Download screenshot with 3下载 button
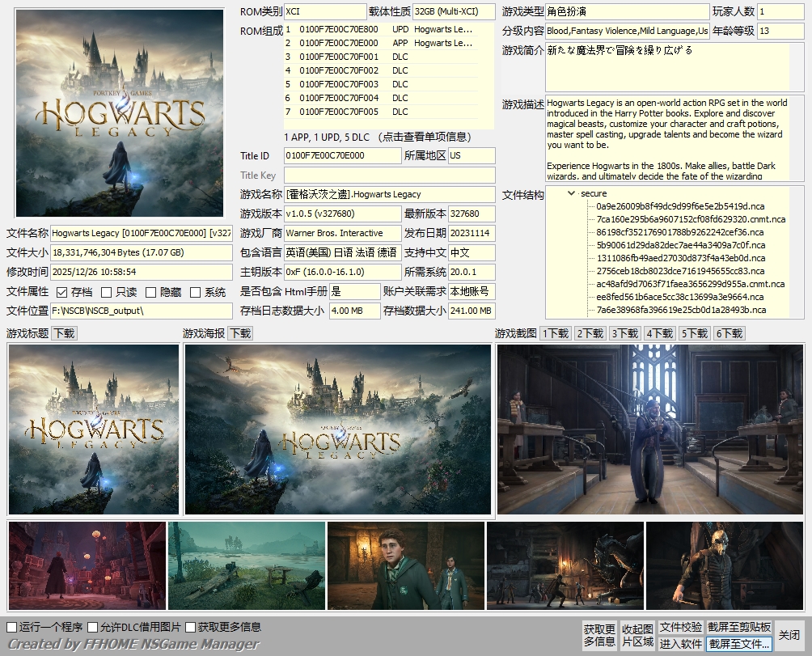Screen dimensions: 812x656 tap(625, 333)
